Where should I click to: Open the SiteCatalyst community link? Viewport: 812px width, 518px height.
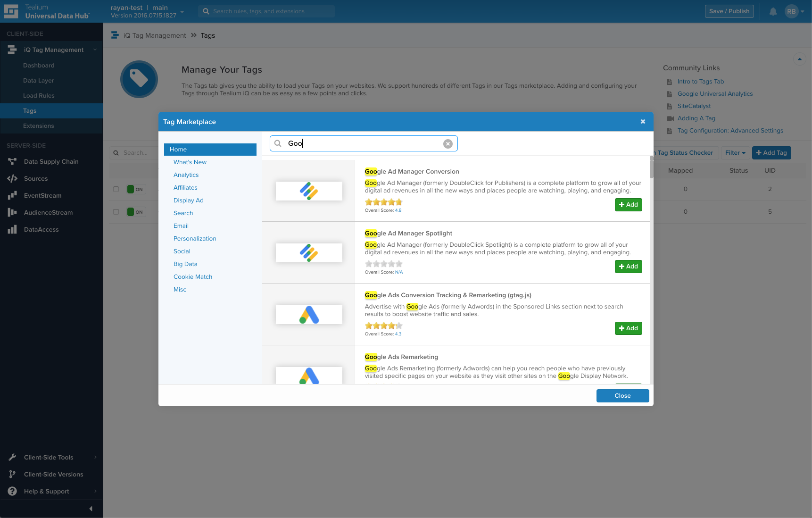(x=694, y=106)
